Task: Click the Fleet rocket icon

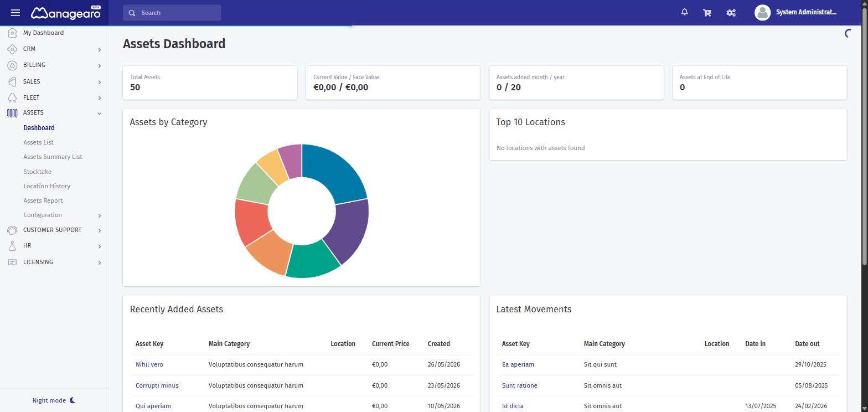Action: (12, 98)
